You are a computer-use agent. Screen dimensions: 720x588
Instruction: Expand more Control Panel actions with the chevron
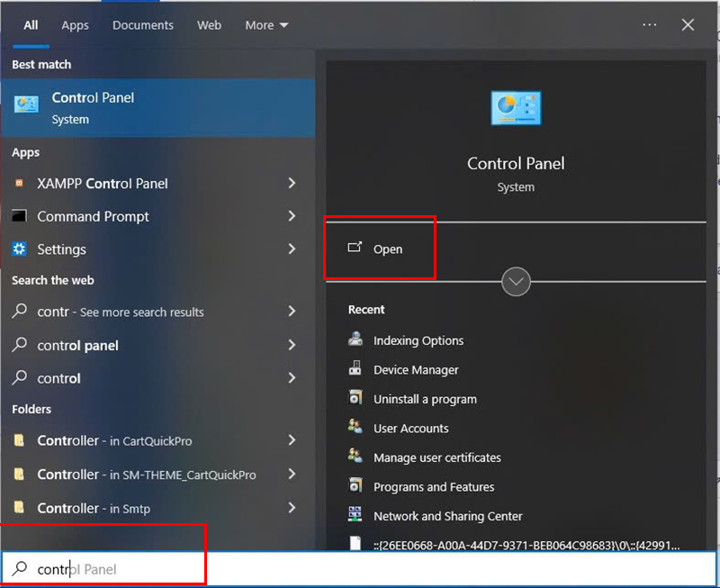[516, 281]
